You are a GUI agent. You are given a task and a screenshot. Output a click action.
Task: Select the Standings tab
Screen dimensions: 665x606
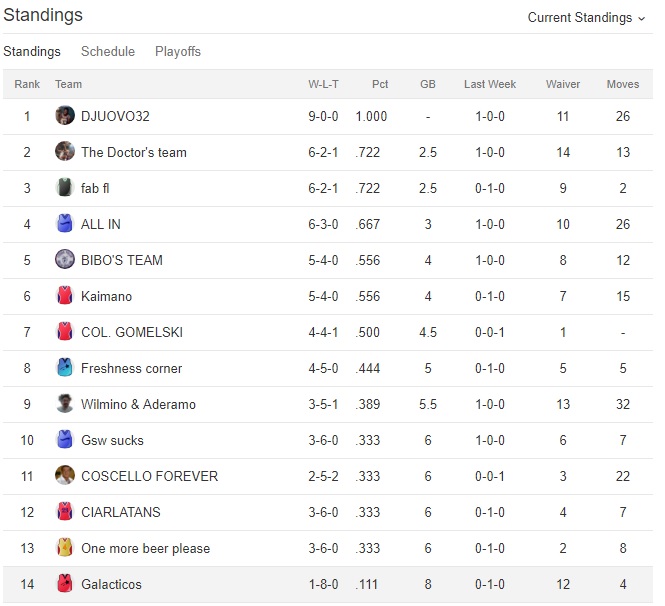[x=32, y=51]
